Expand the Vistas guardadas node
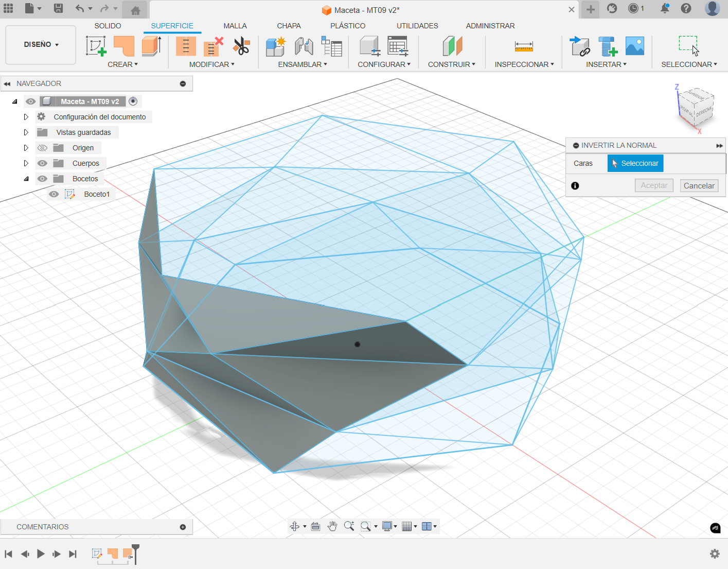The image size is (728, 569). coord(26,132)
